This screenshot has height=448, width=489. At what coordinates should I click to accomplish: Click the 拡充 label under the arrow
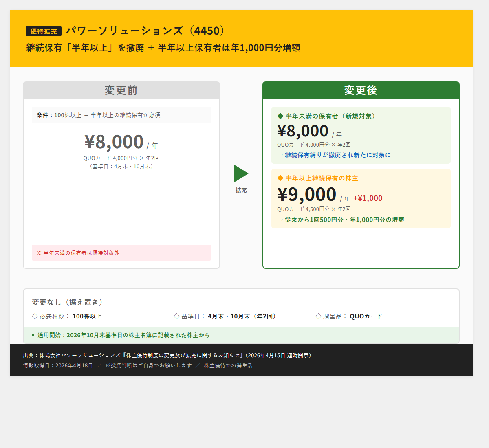[x=241, y=190]
